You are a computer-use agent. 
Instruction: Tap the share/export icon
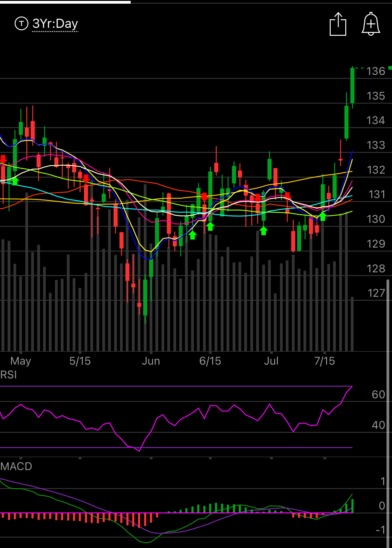point(338,24)
